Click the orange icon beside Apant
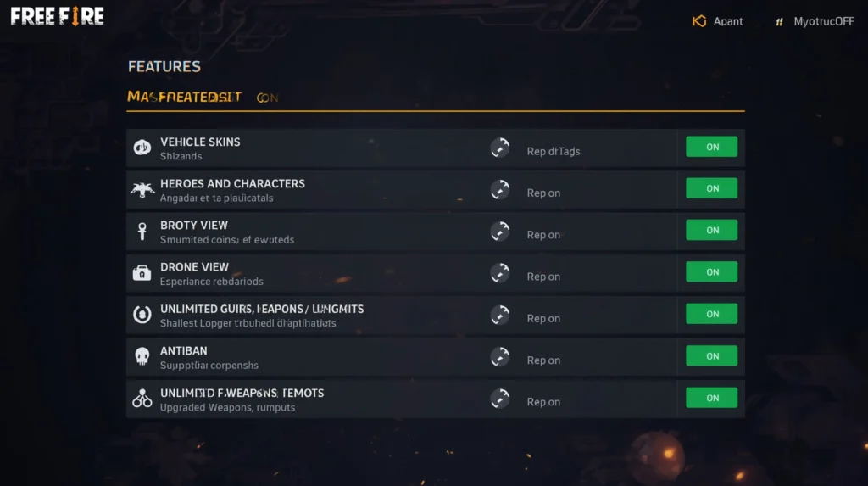 (x=699, y=21)
